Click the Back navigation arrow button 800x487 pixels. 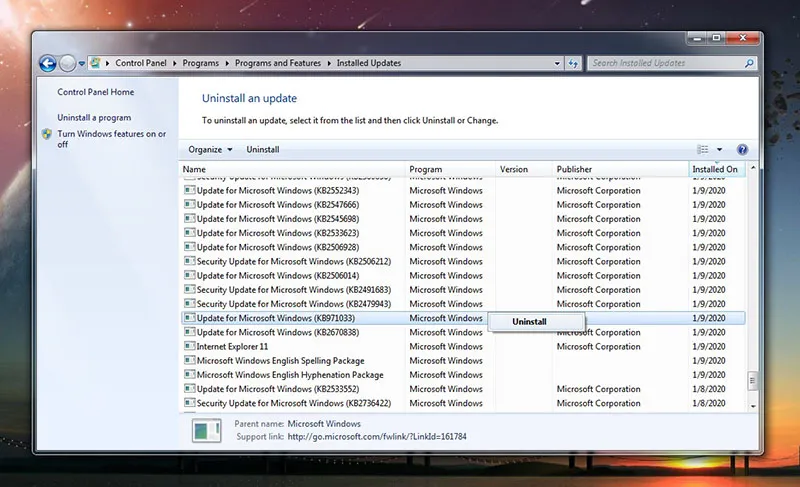pos(47,63)
